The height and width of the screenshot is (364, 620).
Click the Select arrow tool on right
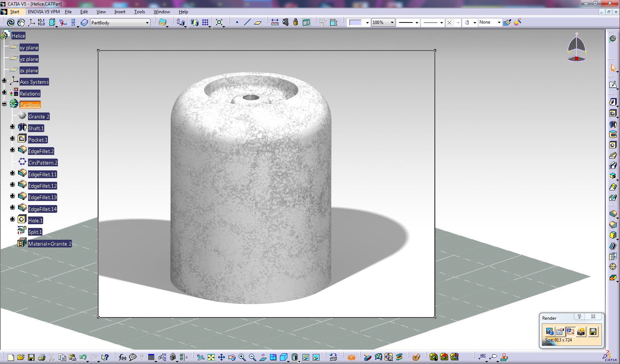point(613,68)
